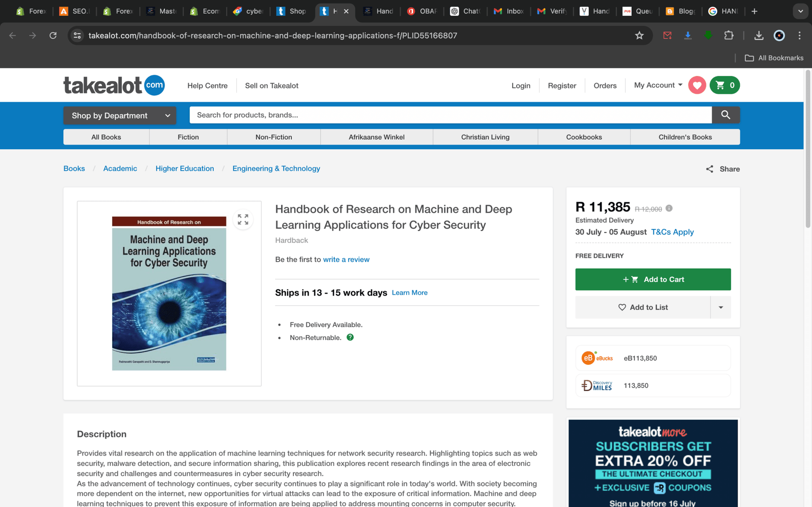Viewport: 812px width, 507px height.
Task: Switch to the Blogger browser tab
Action: pyautogui.click(x=680, y=11)
